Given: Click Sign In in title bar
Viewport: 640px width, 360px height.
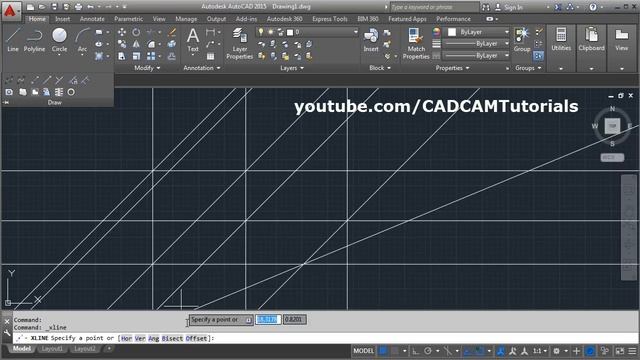Looking at the screenshot, I should click(513, 7).
